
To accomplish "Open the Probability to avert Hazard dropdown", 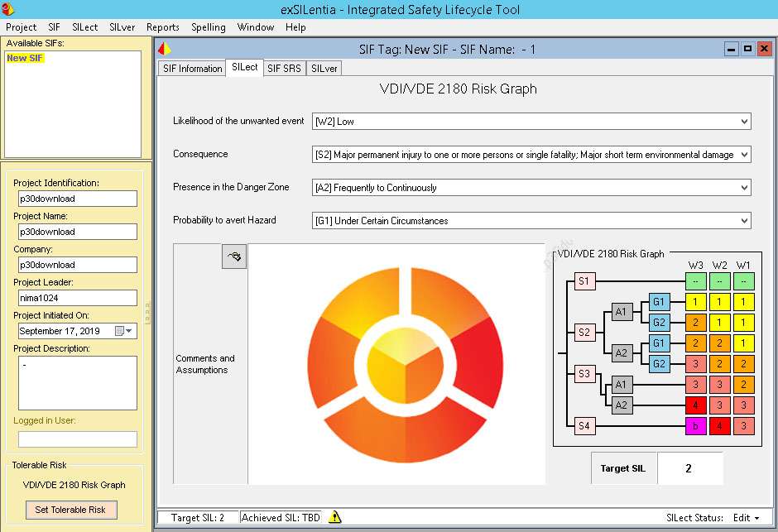I will [x=744, y=221].
